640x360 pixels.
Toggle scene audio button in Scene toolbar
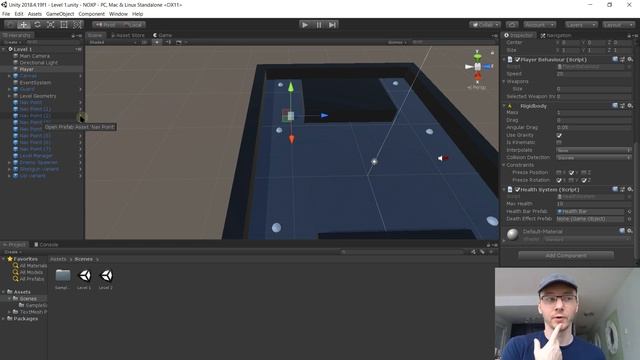coord(168,42)
